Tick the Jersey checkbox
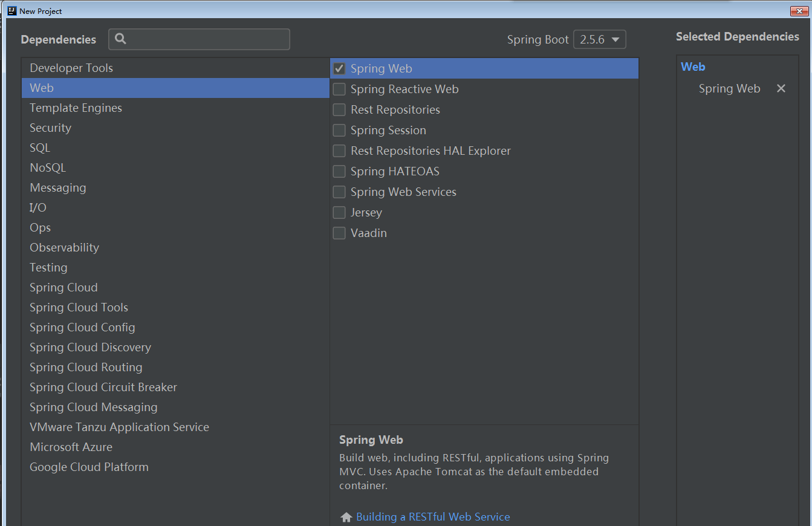The height and width of the screenshot is (526, 812). [x=339, y=213]
